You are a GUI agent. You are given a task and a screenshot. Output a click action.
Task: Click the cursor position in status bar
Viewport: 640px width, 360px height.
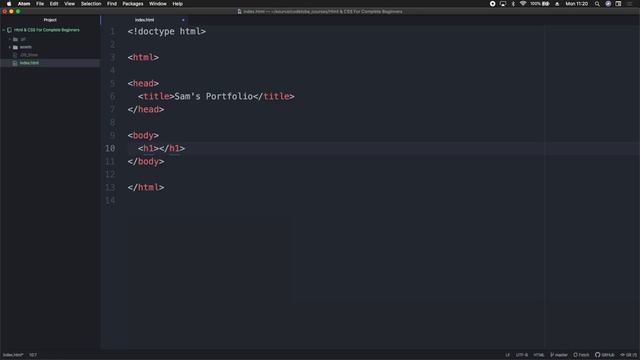pos(33,355)
